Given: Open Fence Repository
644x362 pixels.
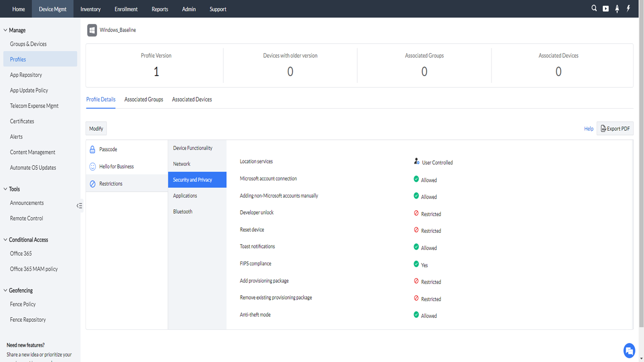Looking at the screenshot, I should click(28, 320).
